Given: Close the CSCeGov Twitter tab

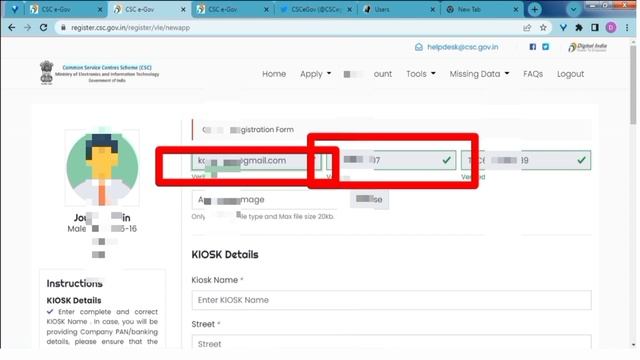Looking at the screenshot, I should pyautogui.click(x=349, y=9).
